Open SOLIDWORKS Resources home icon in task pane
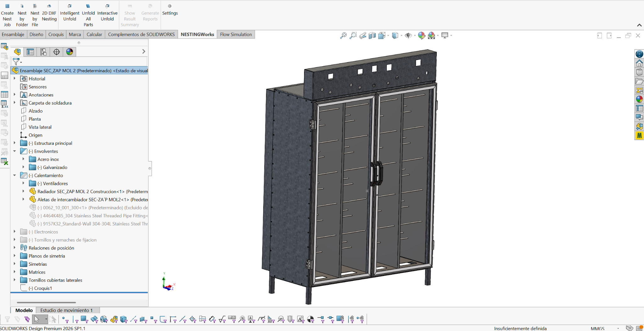The image size is (644, 331). click(x=639, y=63)
